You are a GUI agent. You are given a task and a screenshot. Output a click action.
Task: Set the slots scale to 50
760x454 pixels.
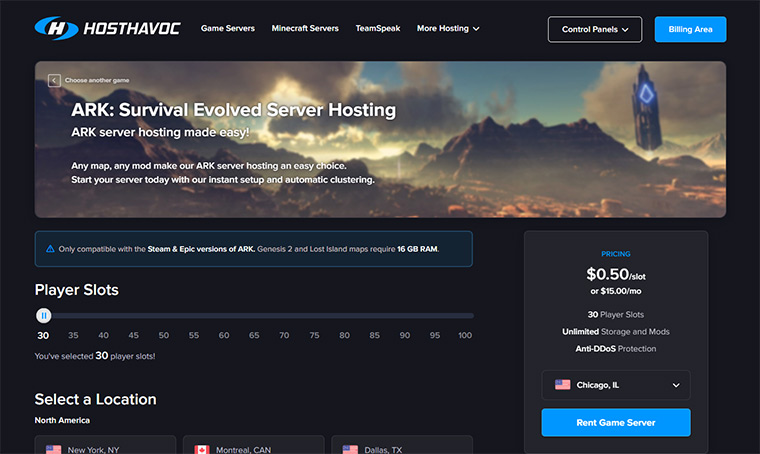164,335
